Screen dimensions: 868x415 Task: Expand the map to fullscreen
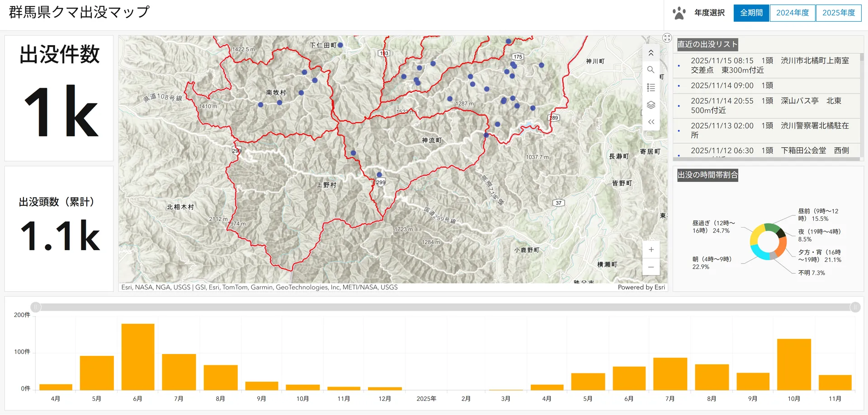(x=667, y=38)
